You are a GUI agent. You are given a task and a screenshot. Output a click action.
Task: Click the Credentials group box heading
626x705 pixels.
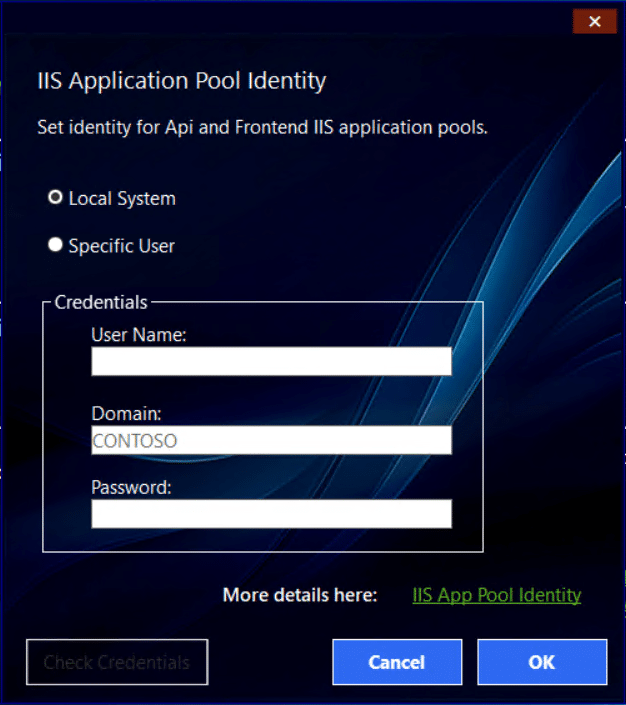click(x=101, y=302)
